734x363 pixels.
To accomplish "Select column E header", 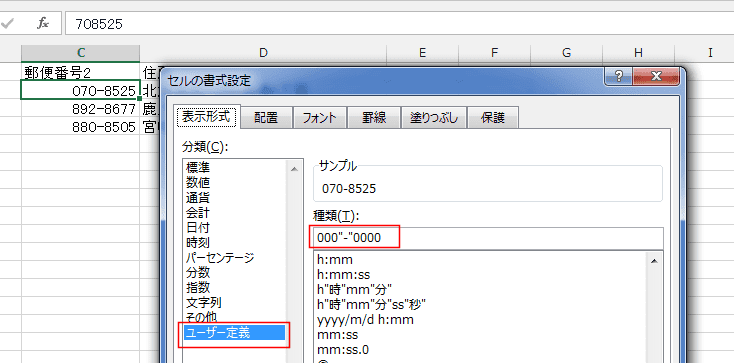I will point(422,52).
